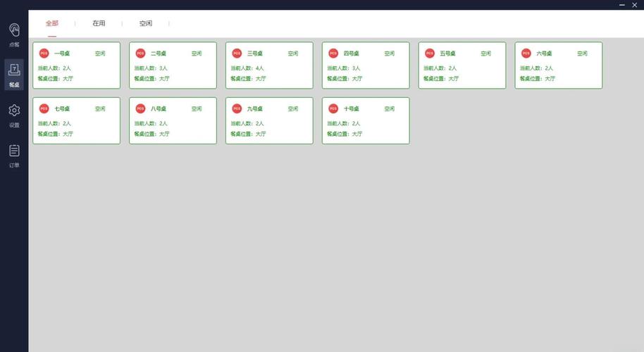Switch to the 空闲 tab

coord(145,23)
